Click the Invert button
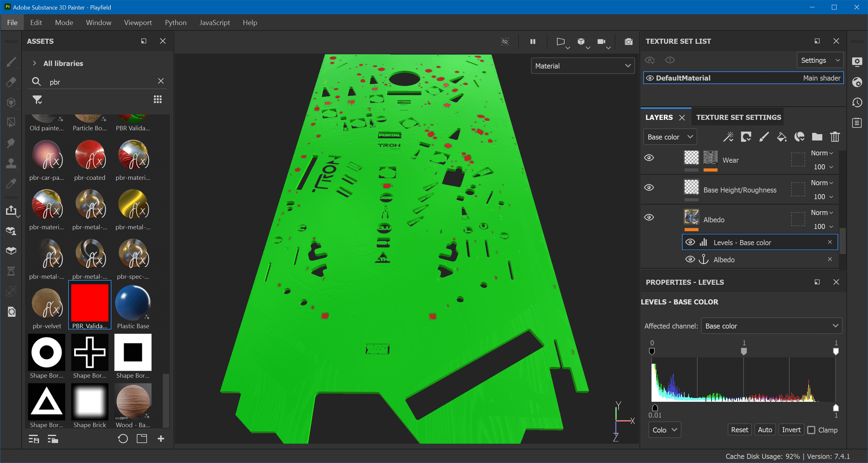Image resolution: width=868 pixels, height=463 pixels. point(791,430)
